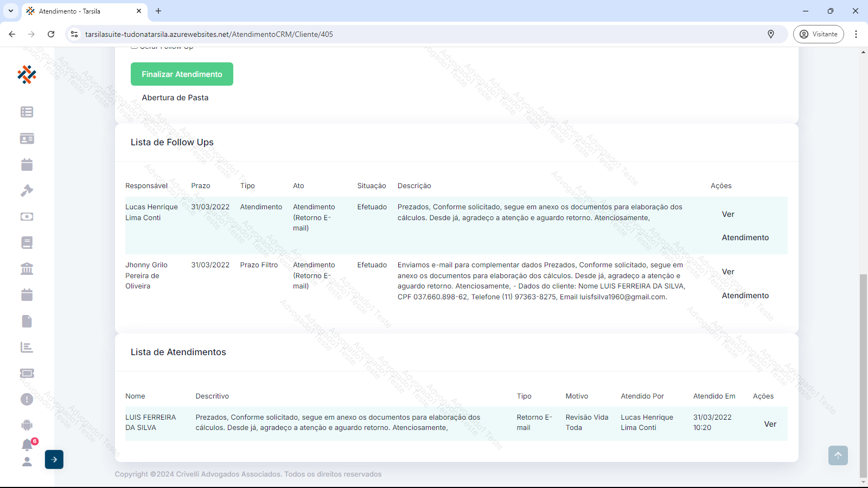Click the user profile icon in sidebar
The height and width of the screenshot is (488, 868).
click(27, 461)
